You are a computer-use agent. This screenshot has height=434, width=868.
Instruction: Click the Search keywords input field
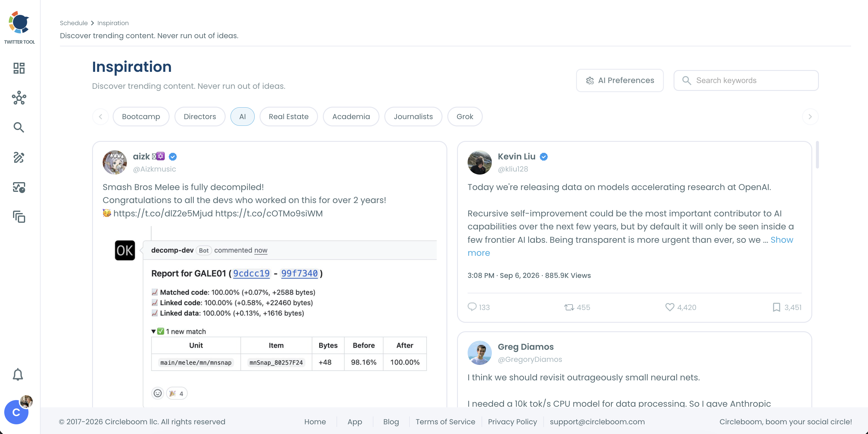coord(746,81)
